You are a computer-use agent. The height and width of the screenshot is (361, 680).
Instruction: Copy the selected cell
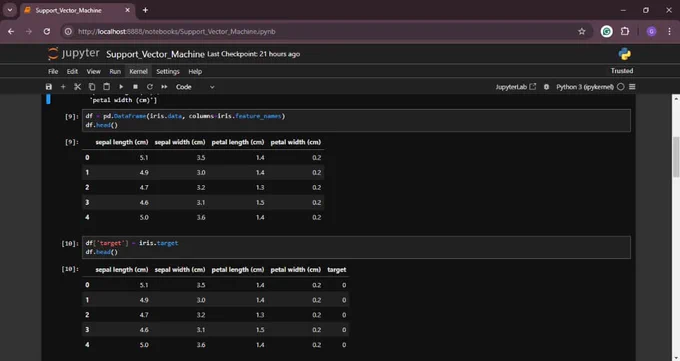tap(92, 87)
